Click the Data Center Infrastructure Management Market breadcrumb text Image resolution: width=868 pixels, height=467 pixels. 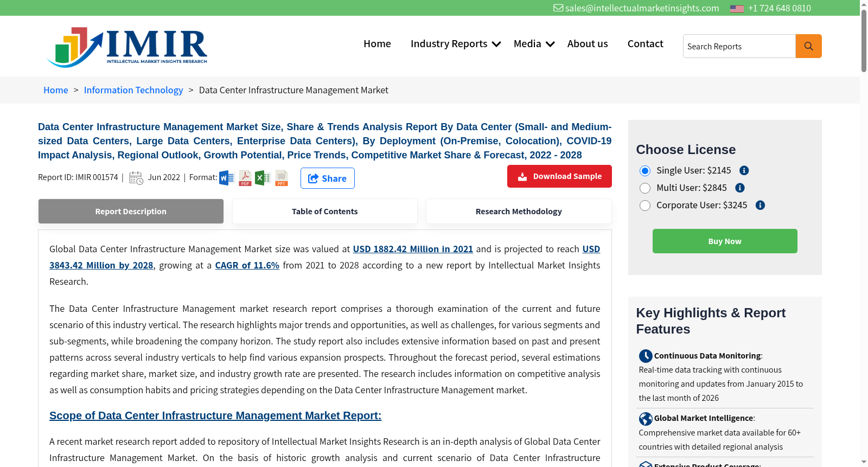293,90
